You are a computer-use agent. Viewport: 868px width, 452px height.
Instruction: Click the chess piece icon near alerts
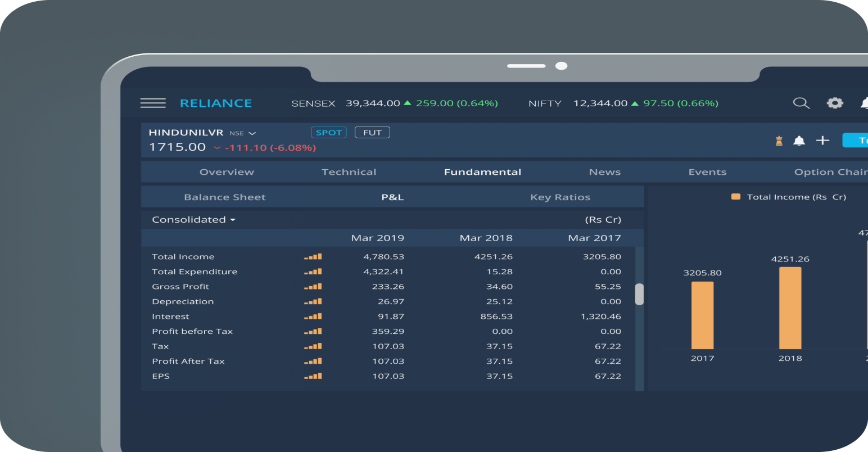point(779,141)
